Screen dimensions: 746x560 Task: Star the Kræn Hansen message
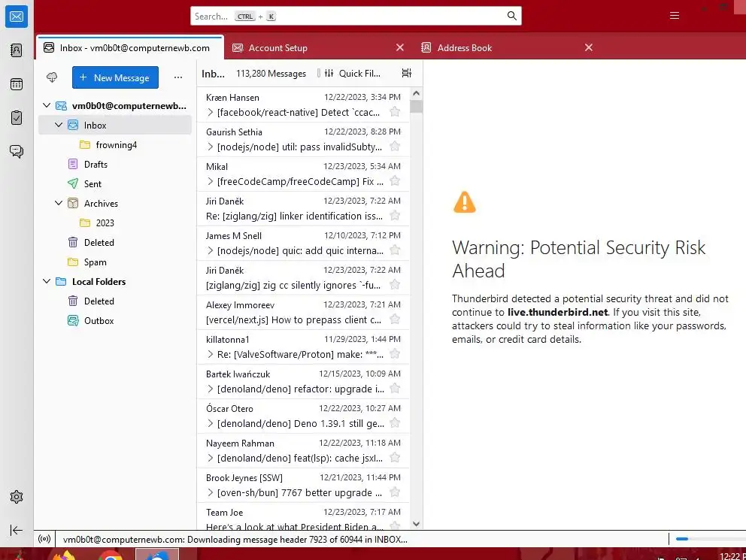[394, 112]
